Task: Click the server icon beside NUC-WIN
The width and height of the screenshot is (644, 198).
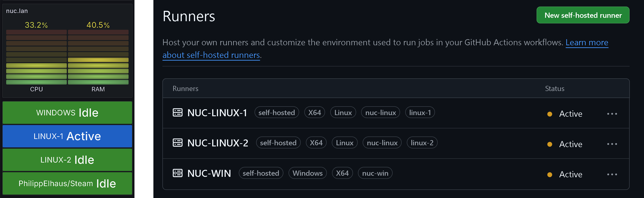Action: [178, 173]
